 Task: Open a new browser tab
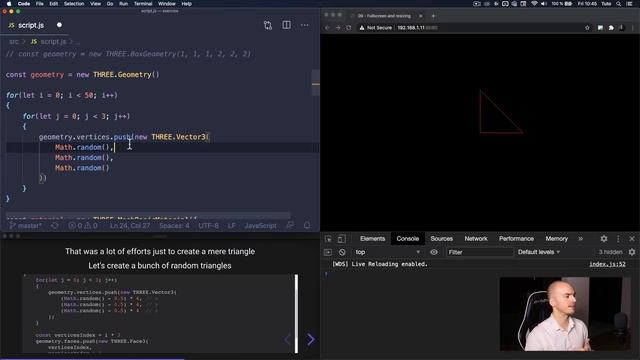tap(433, 16)
